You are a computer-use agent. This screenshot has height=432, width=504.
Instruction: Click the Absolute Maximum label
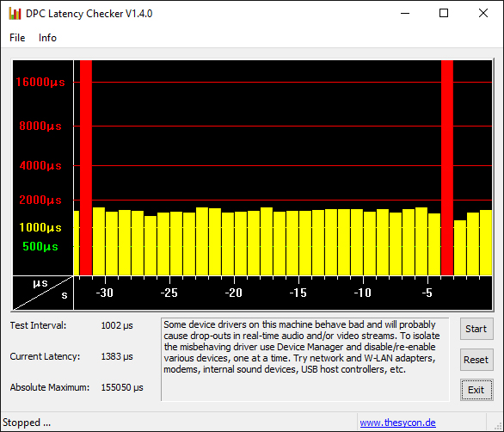coord(50,387)
